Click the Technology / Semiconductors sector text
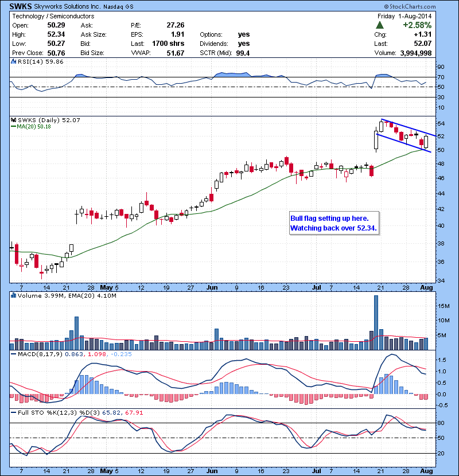This screenshot has height=476, width=459. click(x=53, y=16)
